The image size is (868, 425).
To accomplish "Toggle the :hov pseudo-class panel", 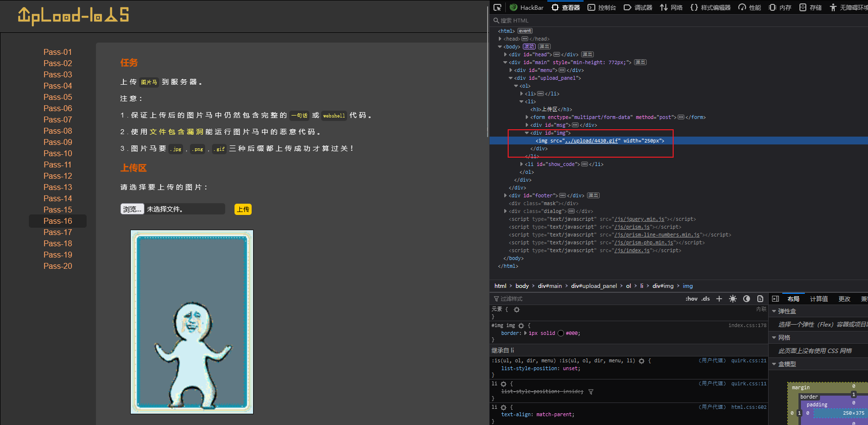I will pos(691,299).
